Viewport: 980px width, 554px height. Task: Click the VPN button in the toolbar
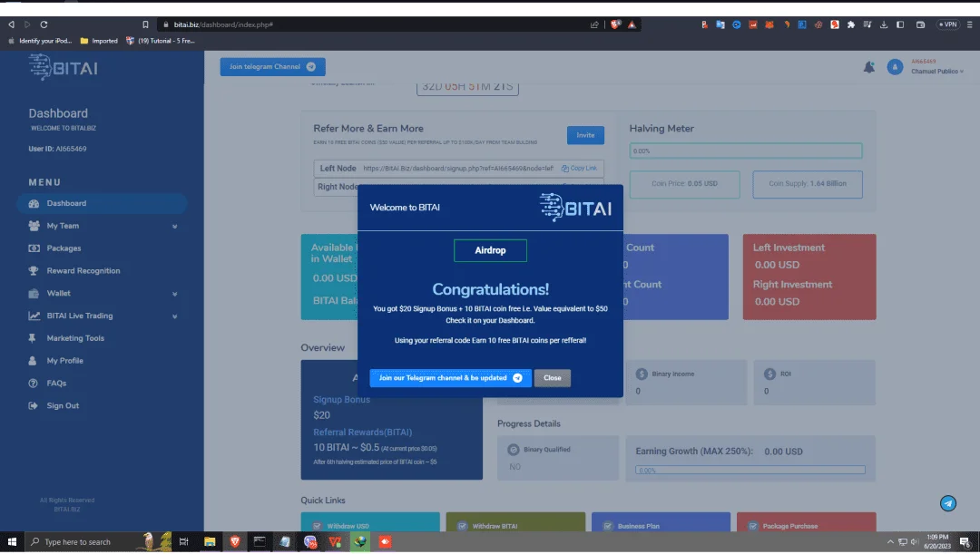(947, 24)
